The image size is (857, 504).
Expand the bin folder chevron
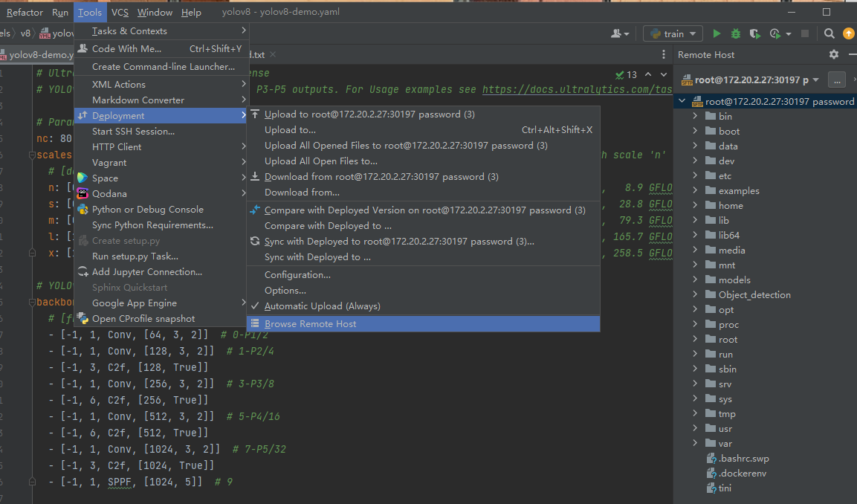(695, 116)
